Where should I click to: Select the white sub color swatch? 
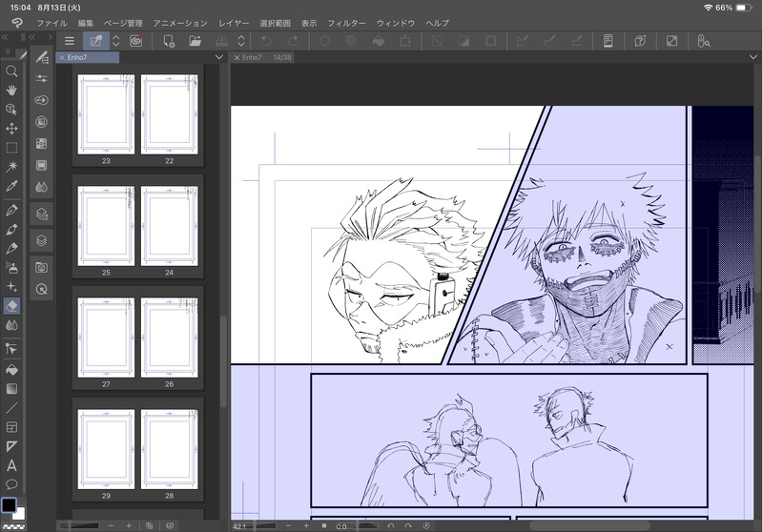pyautogui.click(x=20, y=514)
